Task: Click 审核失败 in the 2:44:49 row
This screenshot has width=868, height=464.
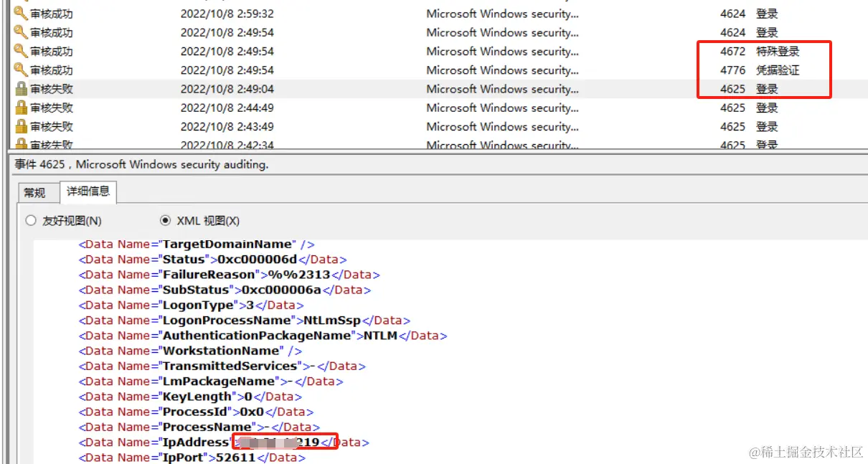Action: (x=52, y=108)
